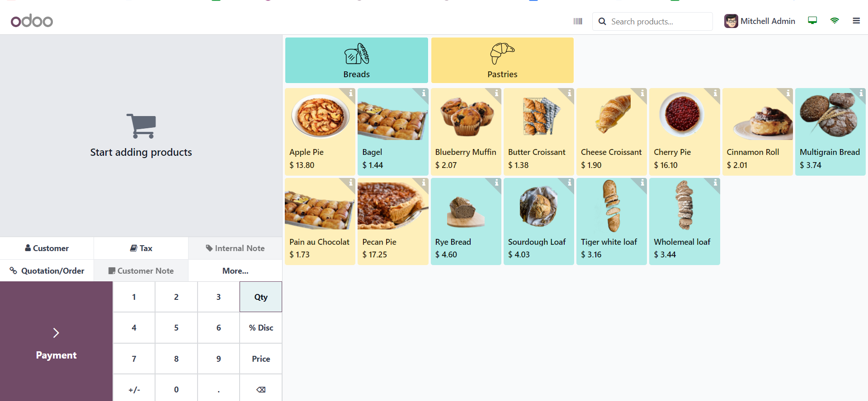868x401 pixels.
Task: Click the green customer display monitor icon
Action: (x=812, y=21)
